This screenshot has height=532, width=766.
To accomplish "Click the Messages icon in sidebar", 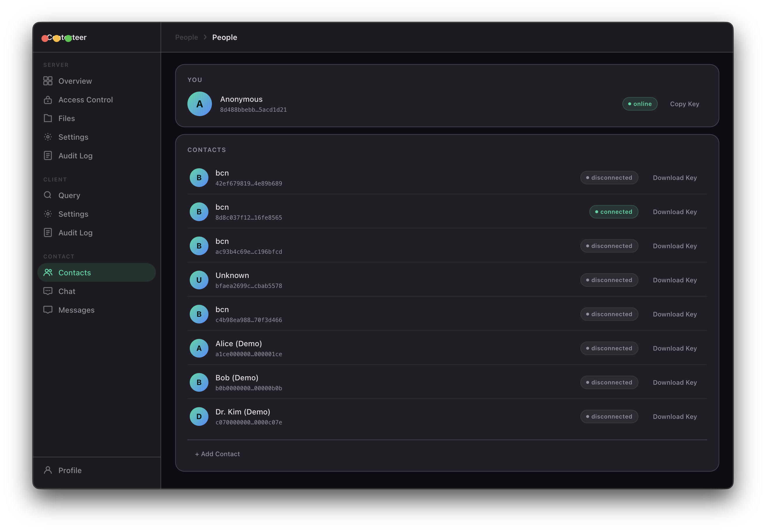I will pos(48,310).
